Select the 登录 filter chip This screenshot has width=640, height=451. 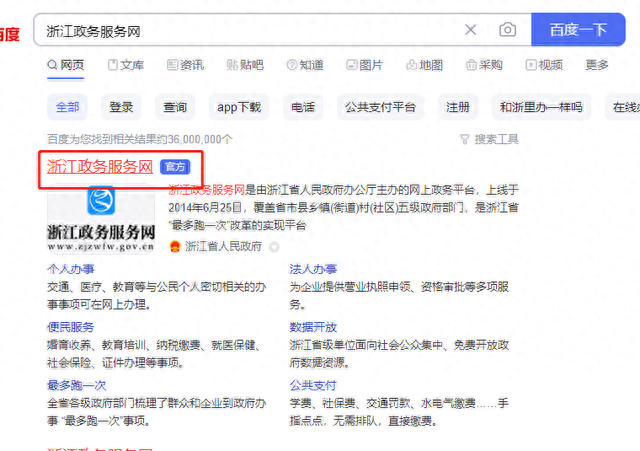coord(121,107)
